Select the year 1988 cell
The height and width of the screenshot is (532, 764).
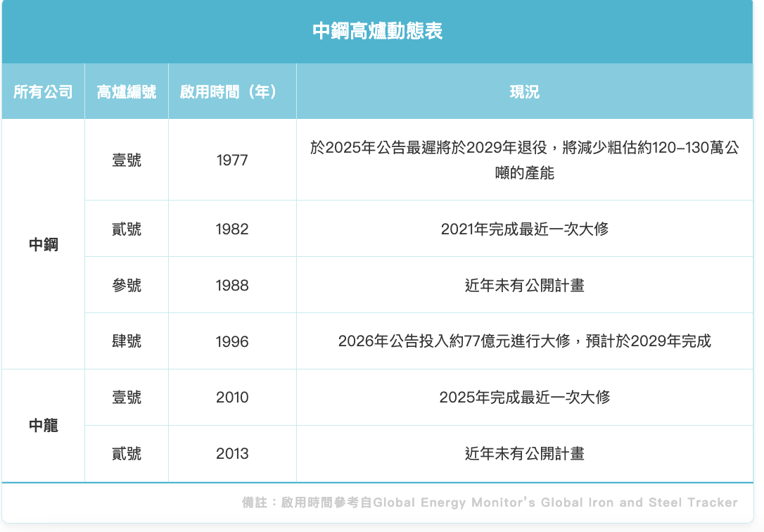pos(232,285)
